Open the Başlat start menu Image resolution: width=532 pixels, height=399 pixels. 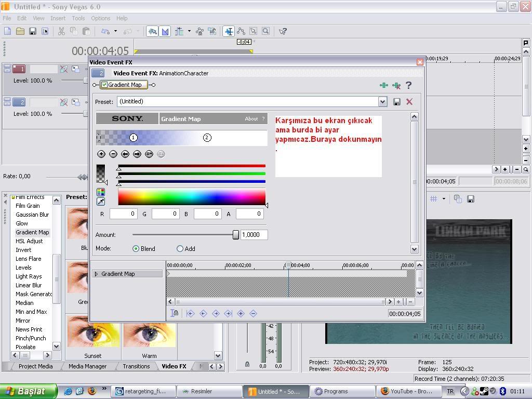[x=28, y=391]
